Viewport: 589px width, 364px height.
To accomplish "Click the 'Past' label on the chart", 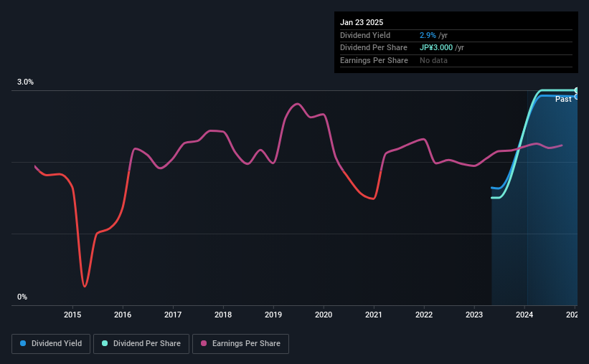I will point(563,100).
